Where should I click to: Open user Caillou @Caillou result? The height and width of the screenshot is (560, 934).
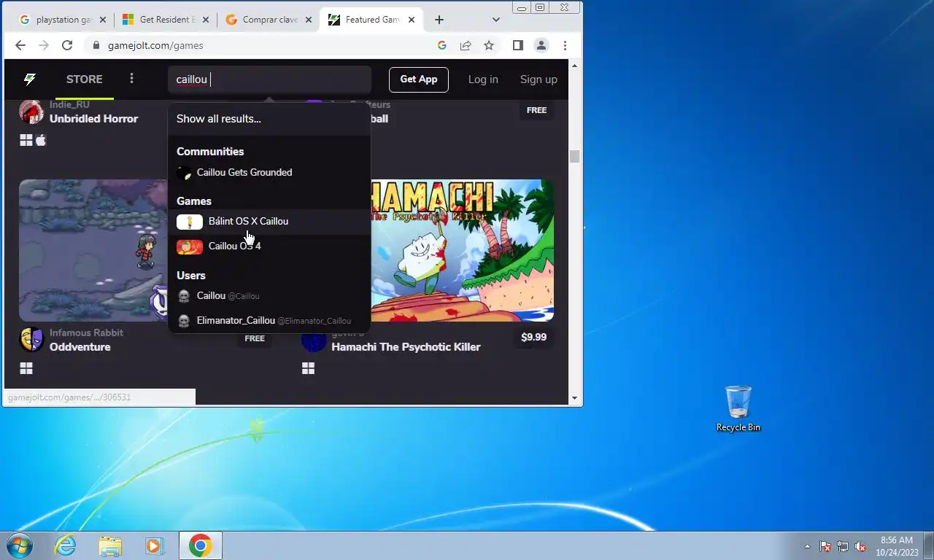pyautogui.click(x=269, y=296)
